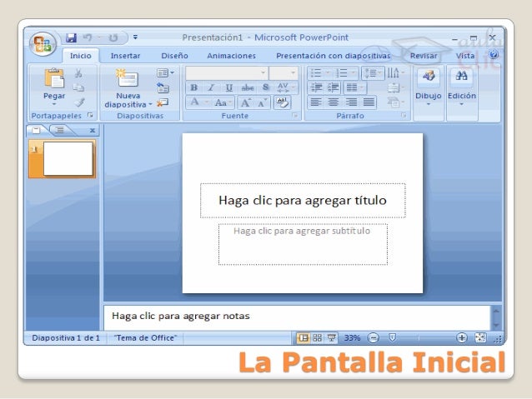
Task: Click 'Haga clic para agregar notas' area
Action: point(297,317)
